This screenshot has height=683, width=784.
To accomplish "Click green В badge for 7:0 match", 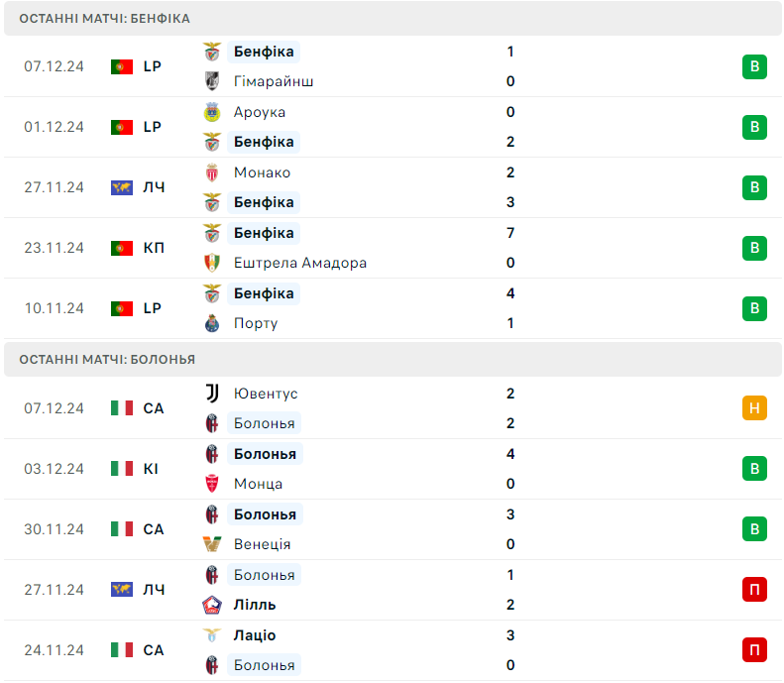I will click(754, 248).
